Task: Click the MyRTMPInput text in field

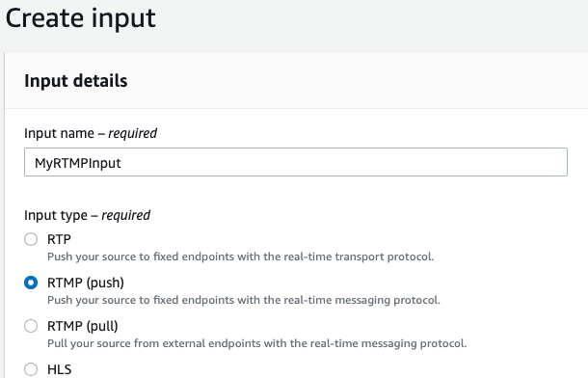Action: pos(78,163)
